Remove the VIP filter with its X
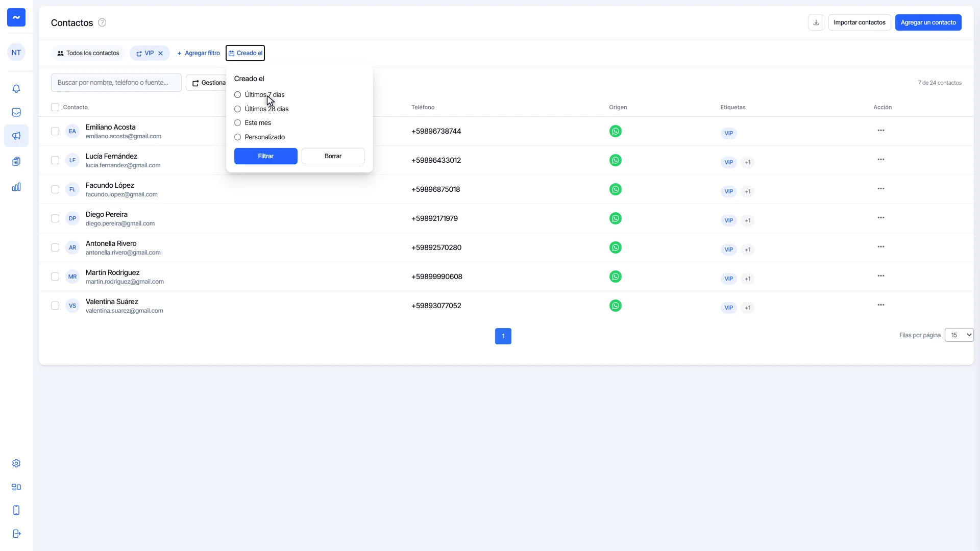Viewport: 980px width, 551px height. [x=160, y=53]
